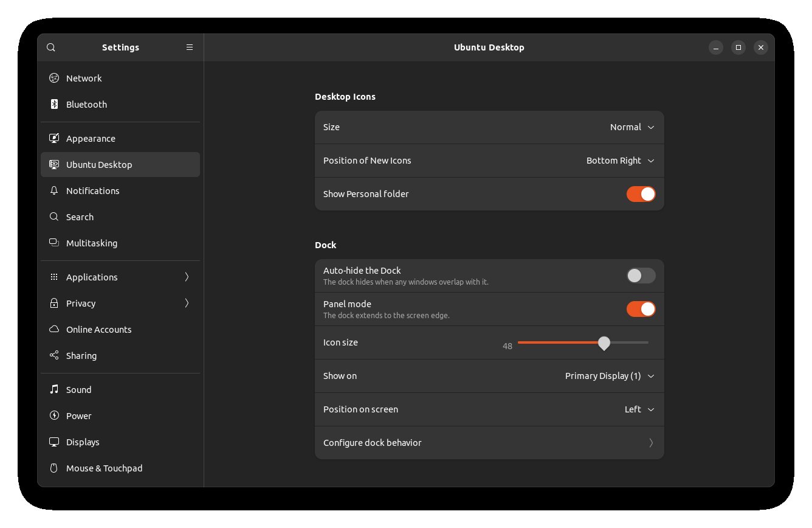This screenshot has height=528, width=812.
Task: Click the Icon size slider handle
Action: pyautogui.click(x=604, y=343)
